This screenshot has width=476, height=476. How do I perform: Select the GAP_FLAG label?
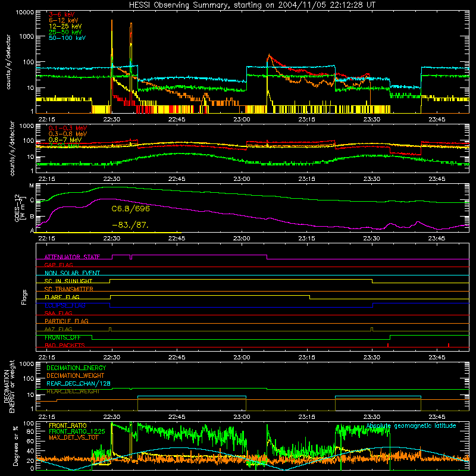point(58,265)
